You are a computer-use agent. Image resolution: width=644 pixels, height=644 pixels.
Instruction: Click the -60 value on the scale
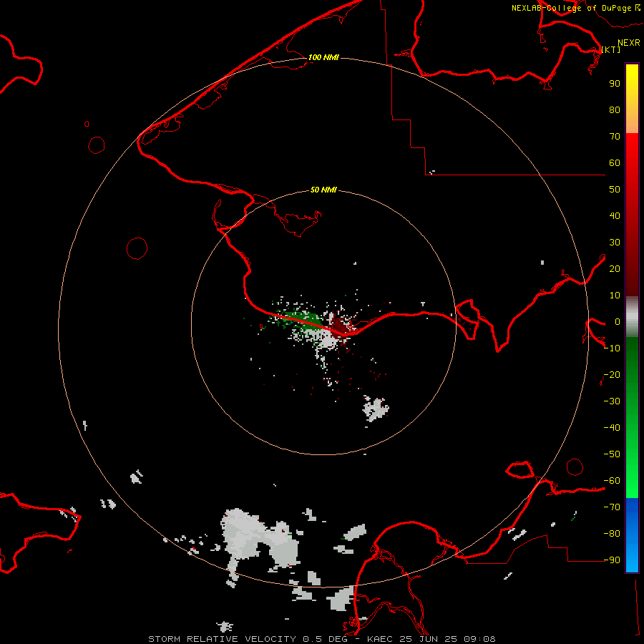click(612, 481)
